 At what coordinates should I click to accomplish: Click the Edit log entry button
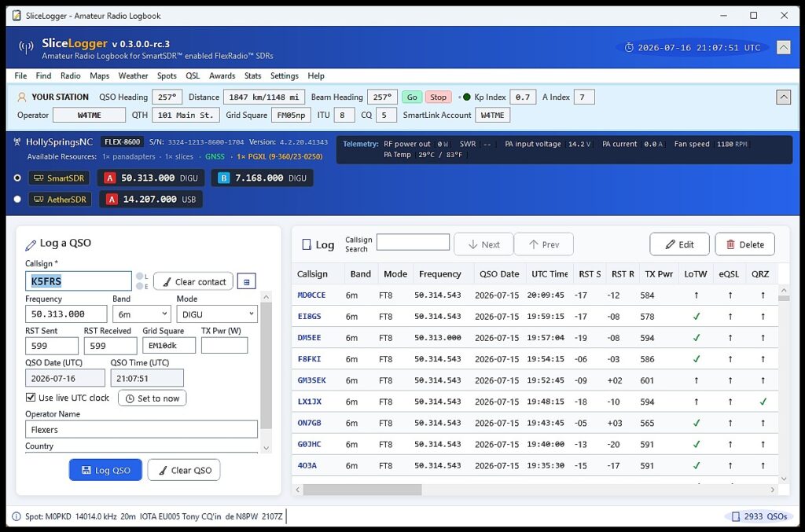click(x=679, y=244)
